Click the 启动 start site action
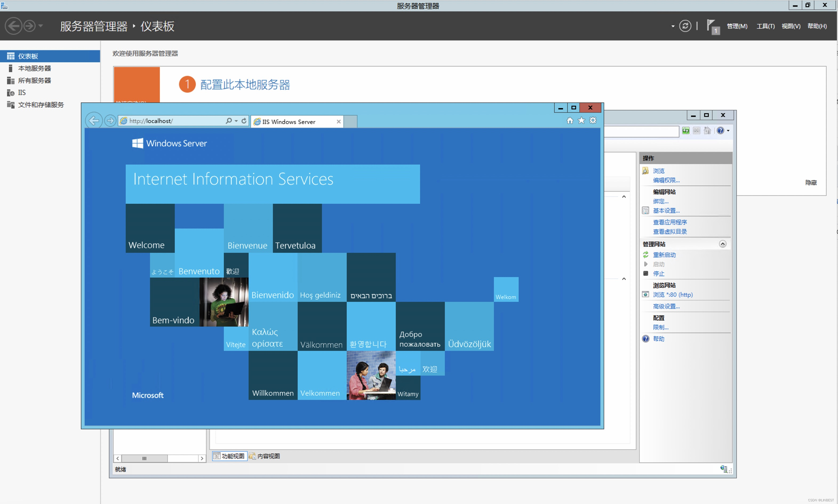Screen dimensions: 838x504 point(658,265)
